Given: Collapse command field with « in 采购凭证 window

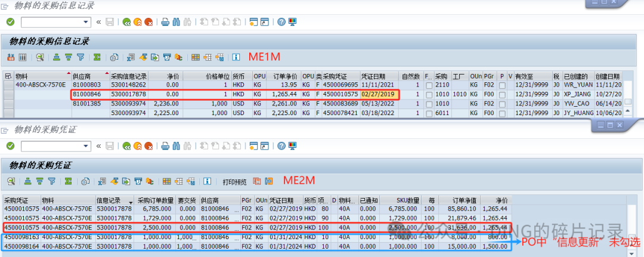Looking at the screenshot, I should (98, 145).
